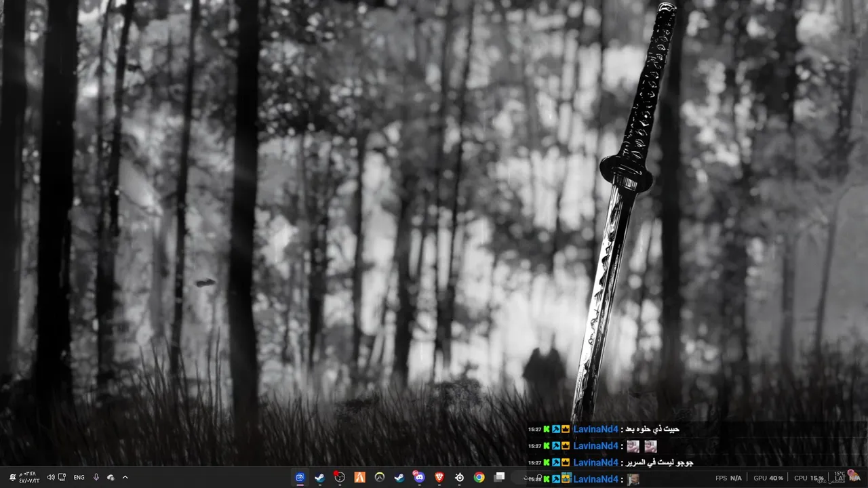Open the cloud sync tray icon
868x488 pixels.
click(111, 477)
